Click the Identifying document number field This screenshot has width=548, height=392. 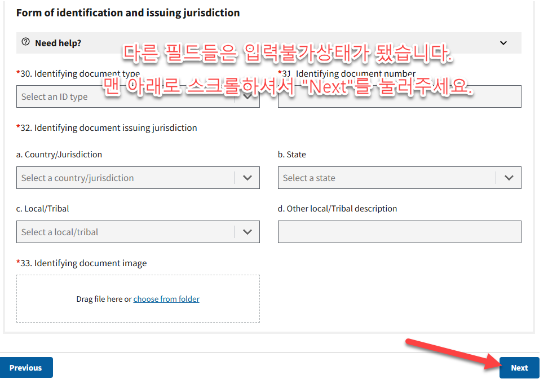(x=400, y=96)
